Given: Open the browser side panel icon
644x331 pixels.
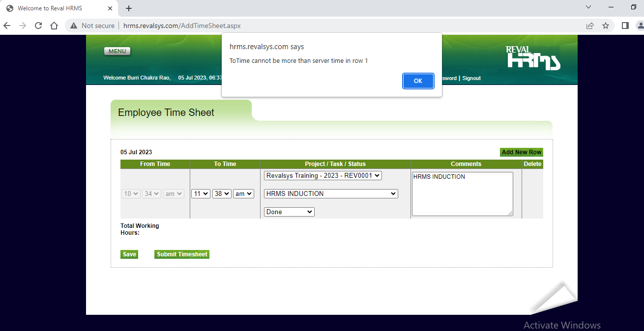Looking at the screenshot, I should point(625,26).
